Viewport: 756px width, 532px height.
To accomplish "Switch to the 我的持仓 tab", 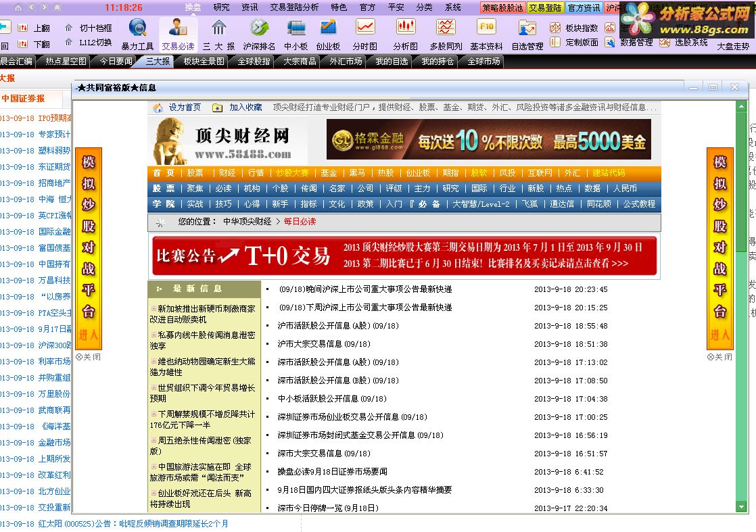I will 438,62.
